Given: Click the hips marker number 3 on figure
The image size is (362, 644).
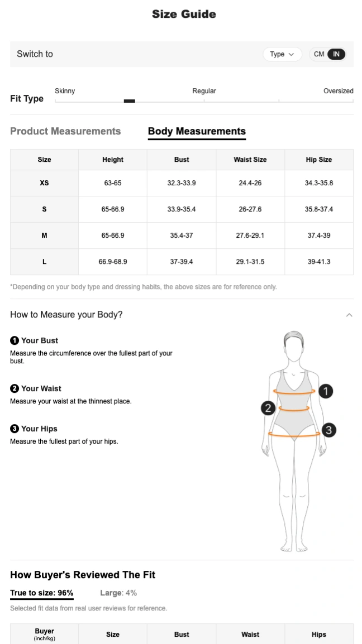Looking at the screenshot, I should [329, 430].
